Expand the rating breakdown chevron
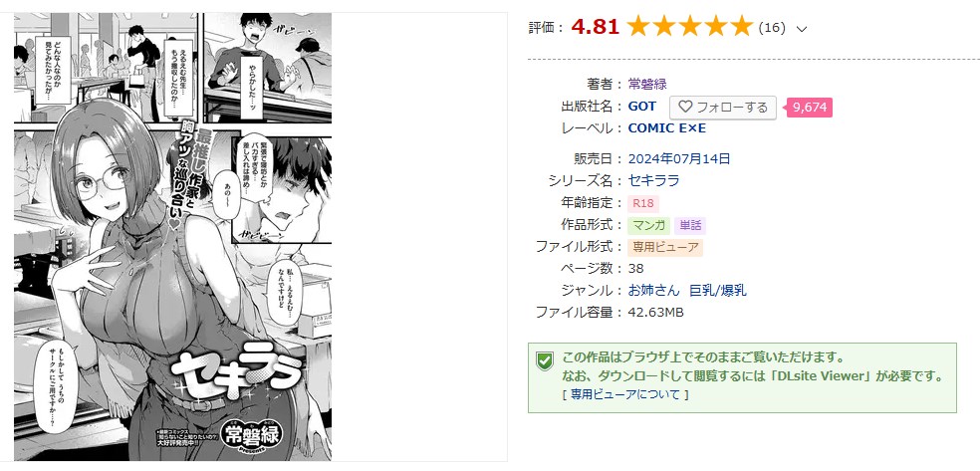Viewport: 980px width, 471px height. click(803, 29)
